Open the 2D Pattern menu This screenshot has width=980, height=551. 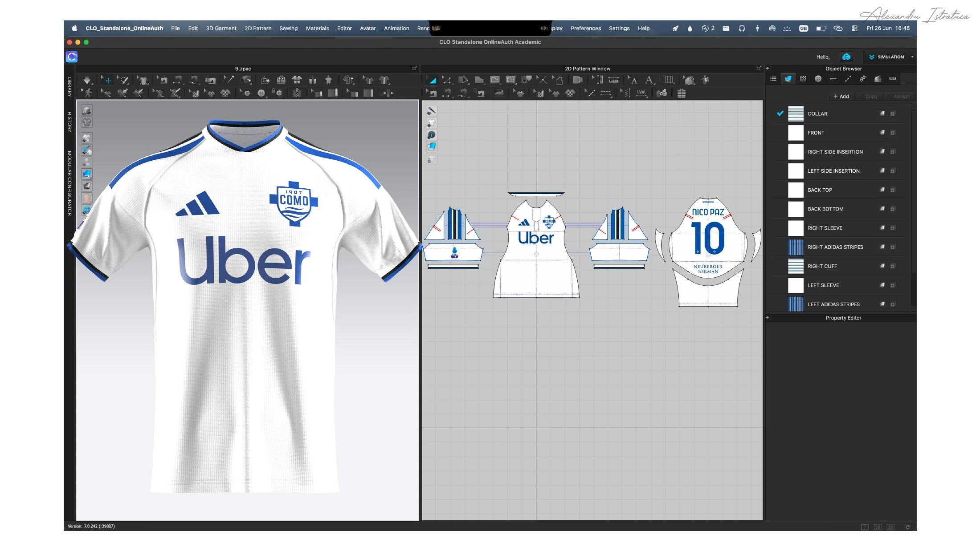[x=258, y=28]
